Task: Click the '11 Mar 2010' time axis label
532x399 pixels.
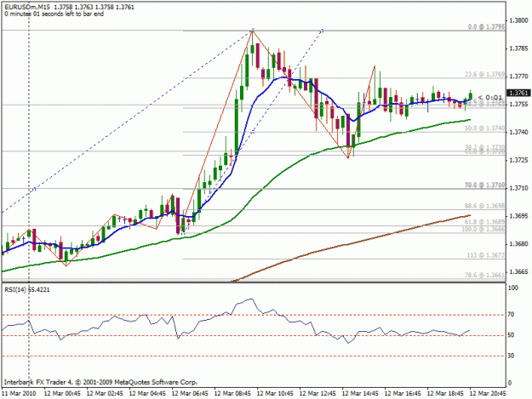Action: coord(19,394)
